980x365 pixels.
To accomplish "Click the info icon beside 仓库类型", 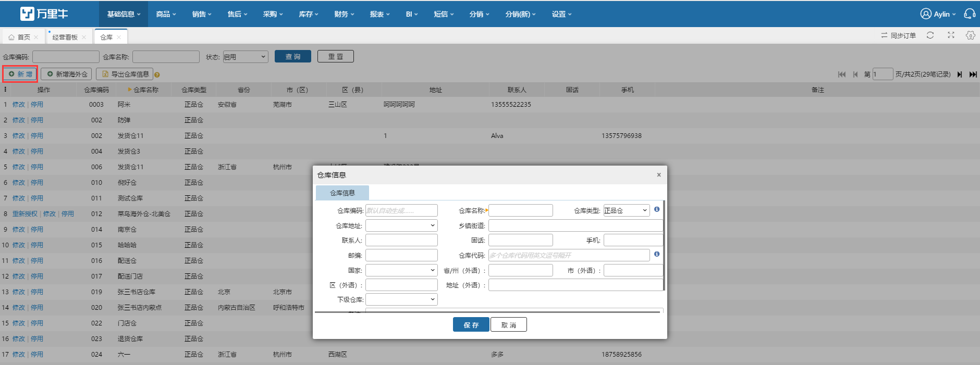I will pyautogui.click(x=657, y=209).
